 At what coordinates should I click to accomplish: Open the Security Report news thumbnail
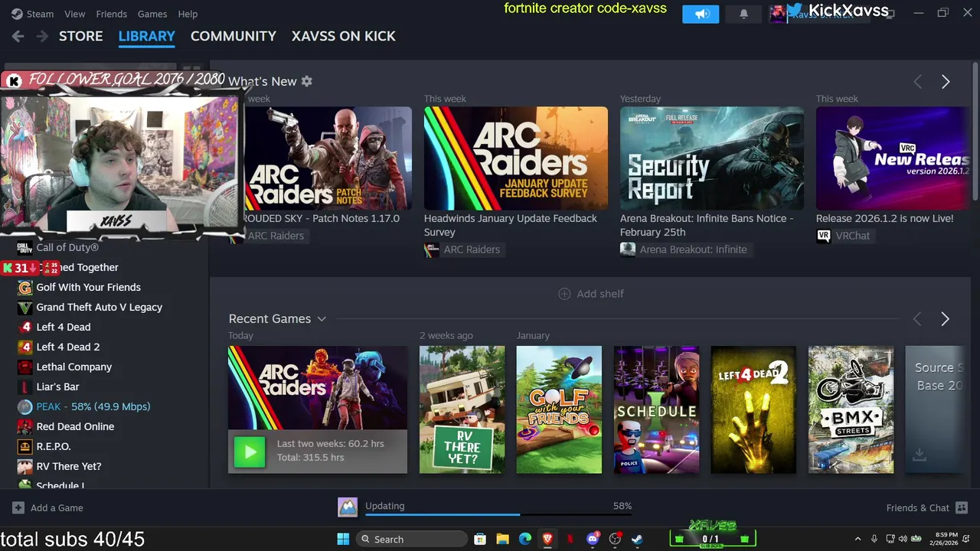pos(712,158)
